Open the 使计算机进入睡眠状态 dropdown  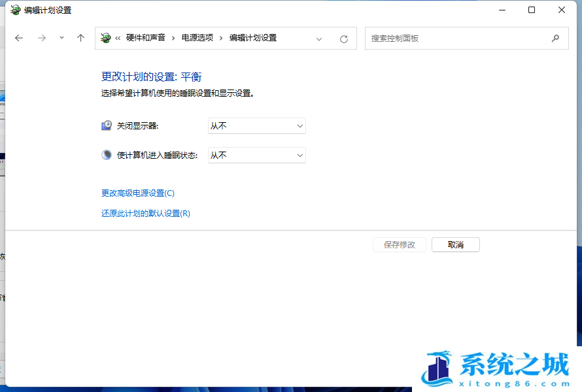256,155
